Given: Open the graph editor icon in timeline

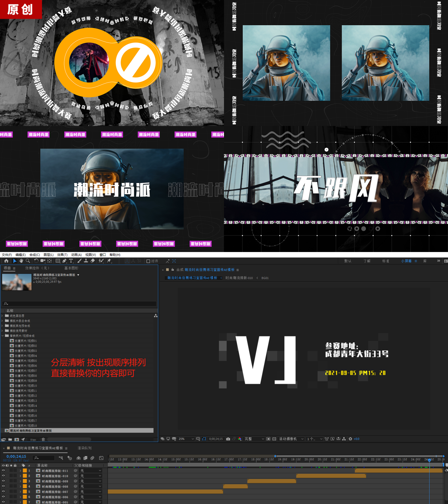Looking at the screenshot, I should pyautogui.click(x=101, y=458).
